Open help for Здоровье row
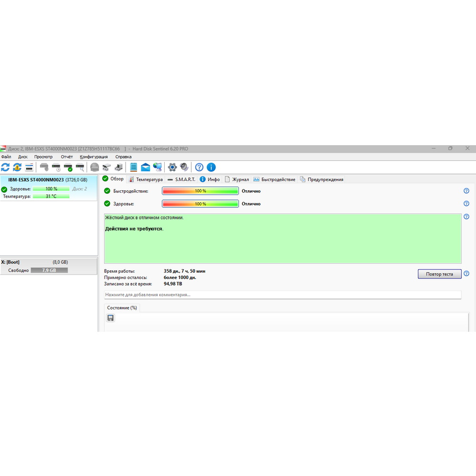 coord(466,203)
